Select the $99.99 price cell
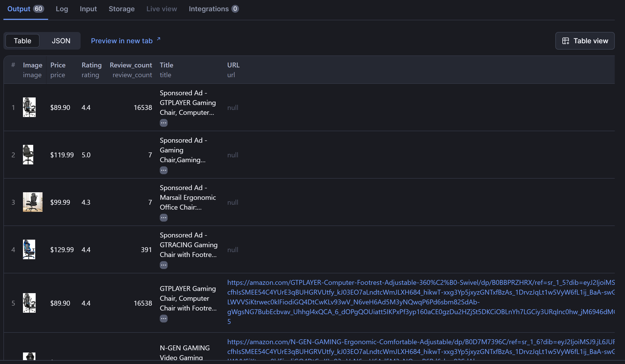The image size is (625, 364). 60,202
